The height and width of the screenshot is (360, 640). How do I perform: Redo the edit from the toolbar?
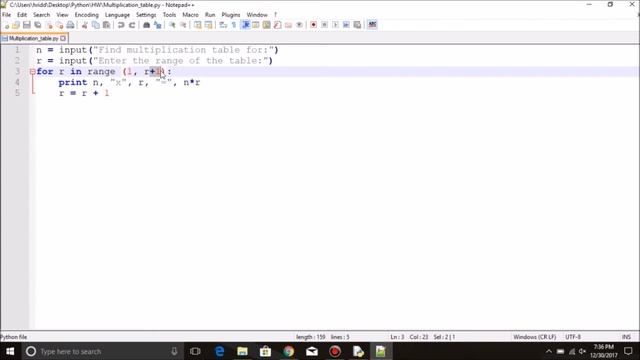132,25
